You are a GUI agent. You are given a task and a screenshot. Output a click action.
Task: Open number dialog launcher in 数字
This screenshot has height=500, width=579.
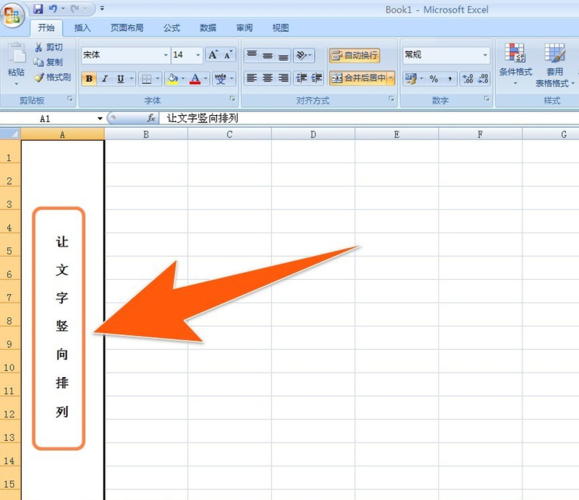[486, 99]
